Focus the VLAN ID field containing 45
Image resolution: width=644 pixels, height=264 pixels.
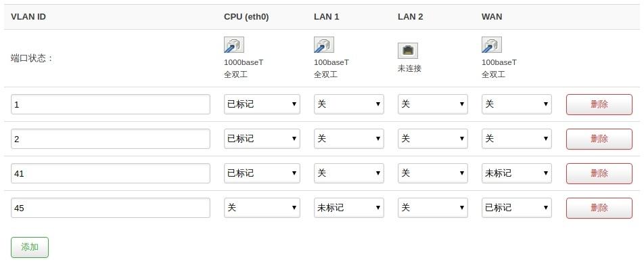tap(110, 208)
